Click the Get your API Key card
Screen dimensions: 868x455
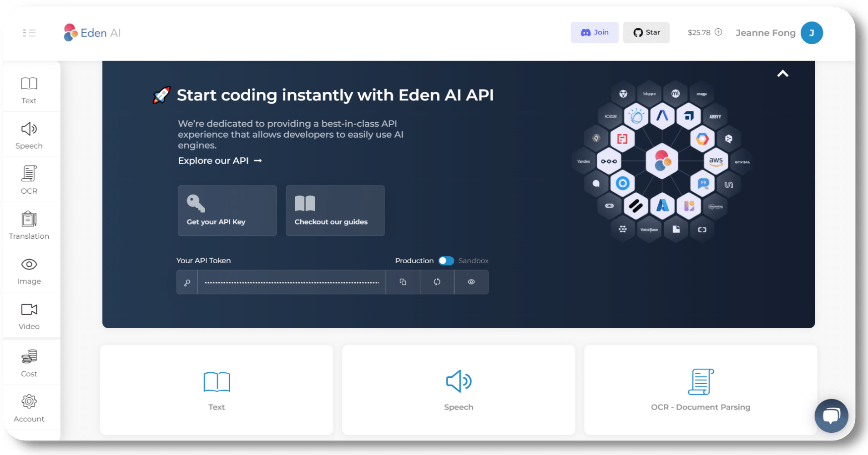(227, 210)
